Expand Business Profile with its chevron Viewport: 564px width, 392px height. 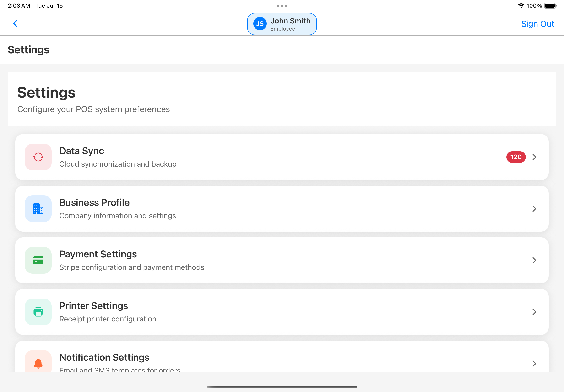534,208
